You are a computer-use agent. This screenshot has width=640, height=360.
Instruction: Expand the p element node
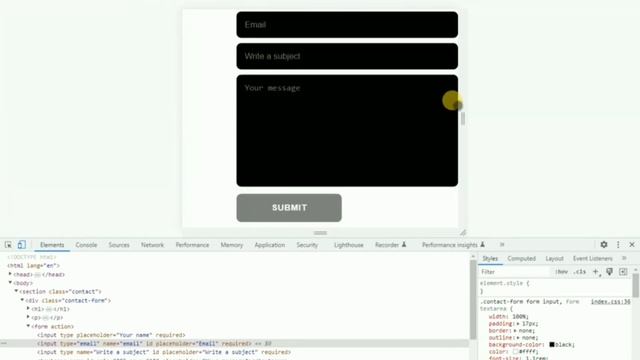[x=28, y=317]
